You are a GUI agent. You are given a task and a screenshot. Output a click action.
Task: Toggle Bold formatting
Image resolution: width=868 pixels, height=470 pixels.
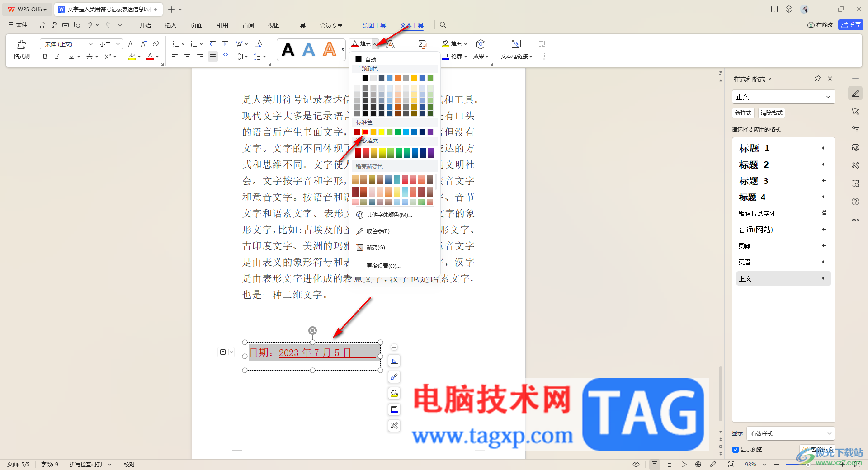click(x=45, y=56)
